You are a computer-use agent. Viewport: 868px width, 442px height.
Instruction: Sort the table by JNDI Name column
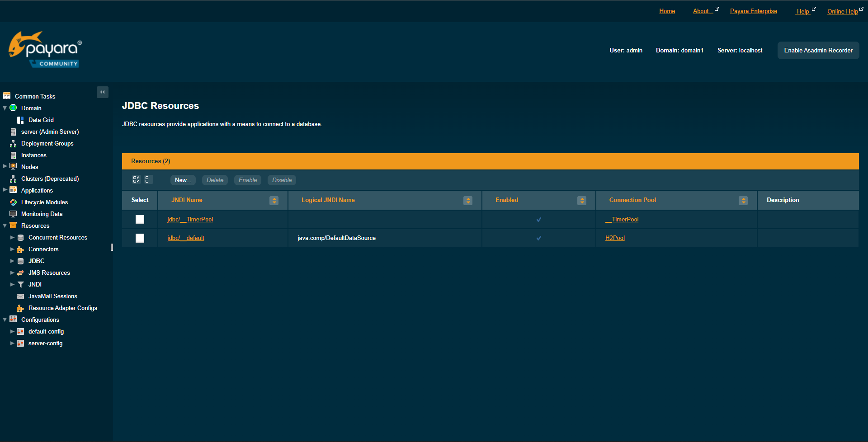click(x=274, y=200)
